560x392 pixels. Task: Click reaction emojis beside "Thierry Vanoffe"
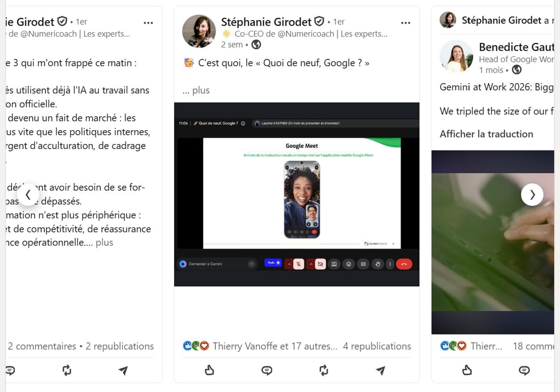click(196, 346)
